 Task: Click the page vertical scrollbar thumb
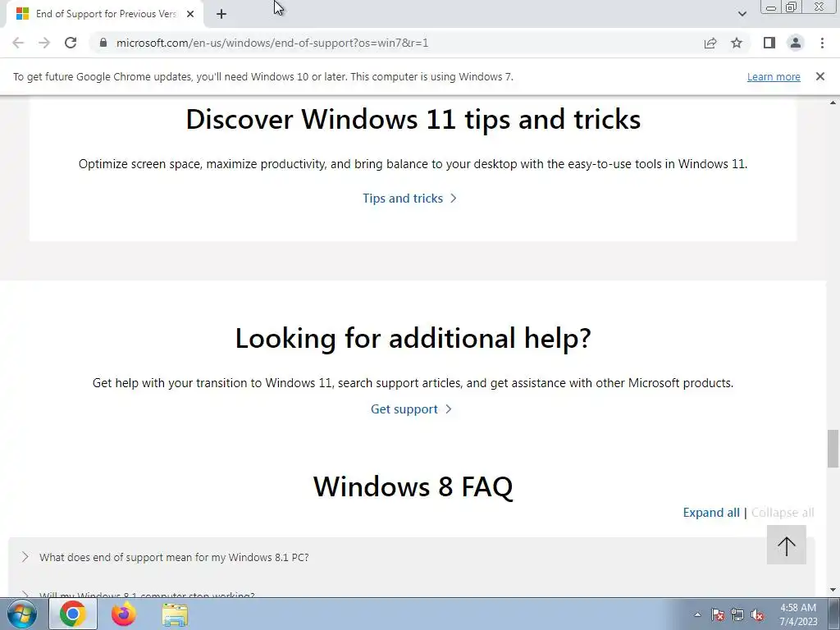(x=833, y=449)
